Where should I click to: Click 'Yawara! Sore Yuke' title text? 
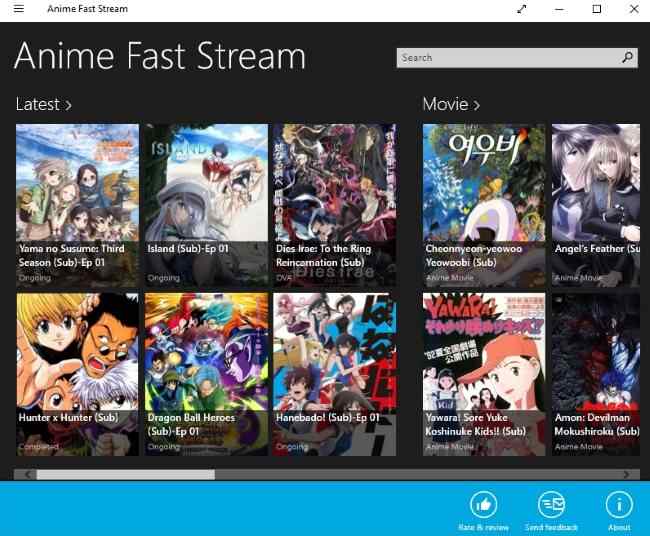pyautogui.click(x=466, y=417)
